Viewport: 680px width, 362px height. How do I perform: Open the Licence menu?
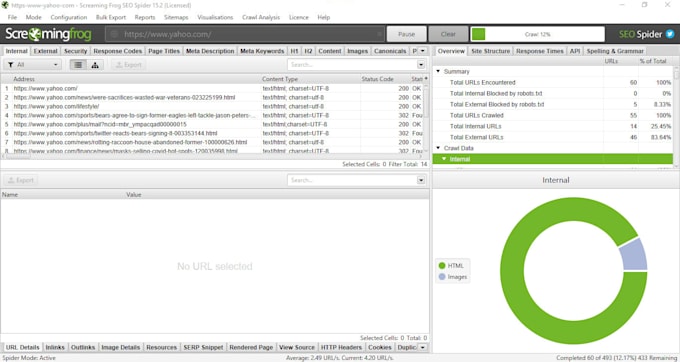coord(299,17)
